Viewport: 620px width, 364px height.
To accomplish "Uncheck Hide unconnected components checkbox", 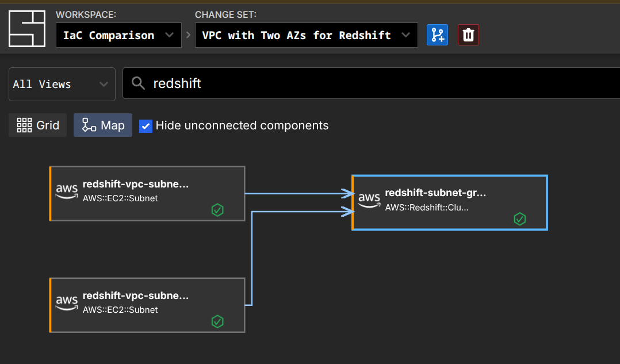I will (x=146, y=125).
